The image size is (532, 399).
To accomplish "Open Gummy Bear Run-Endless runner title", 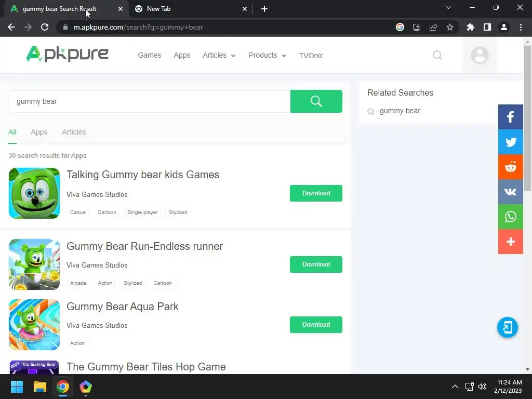I will pyautogui.click(x=144, y=246).
